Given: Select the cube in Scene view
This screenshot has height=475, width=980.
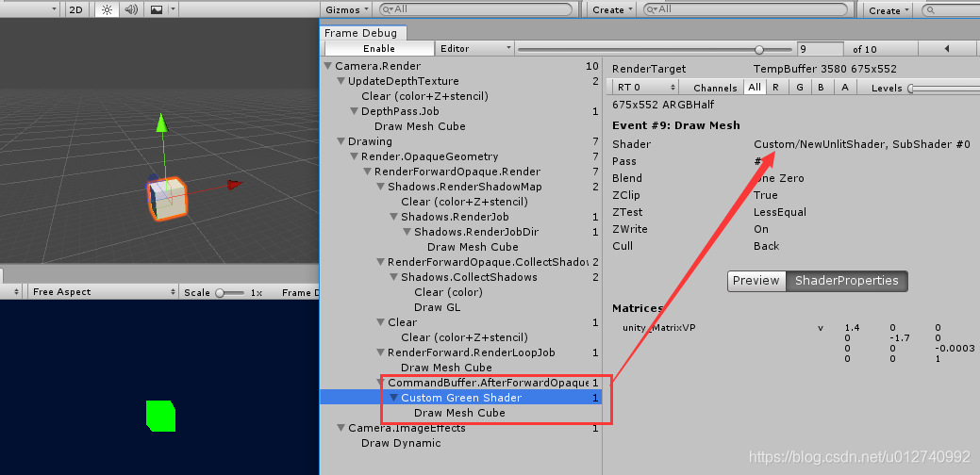Looking at the screenshot, I should 167,198.
